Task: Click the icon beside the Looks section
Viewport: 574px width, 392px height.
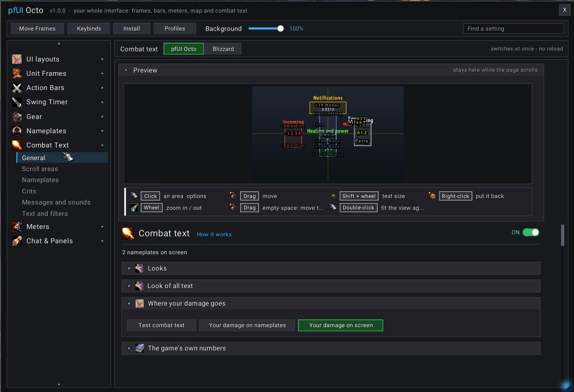Action: pyautogui.click(x=139, y=268)
